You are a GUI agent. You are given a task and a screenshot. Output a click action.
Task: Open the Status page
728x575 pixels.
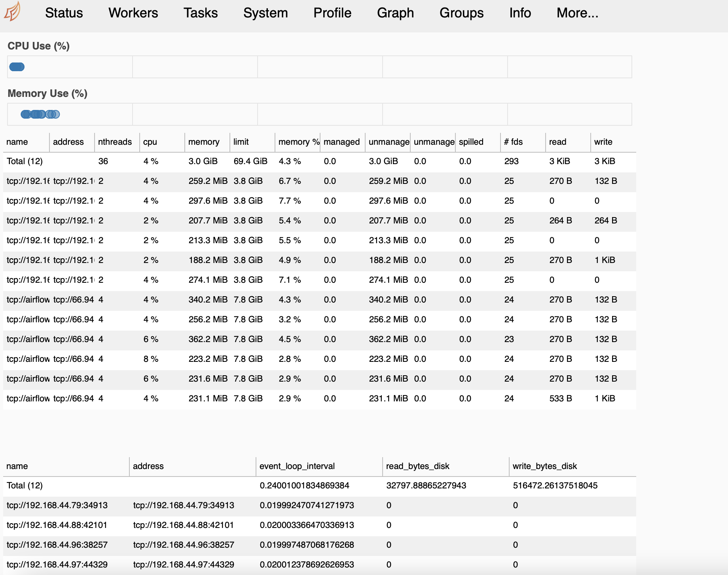click(64, 13)
